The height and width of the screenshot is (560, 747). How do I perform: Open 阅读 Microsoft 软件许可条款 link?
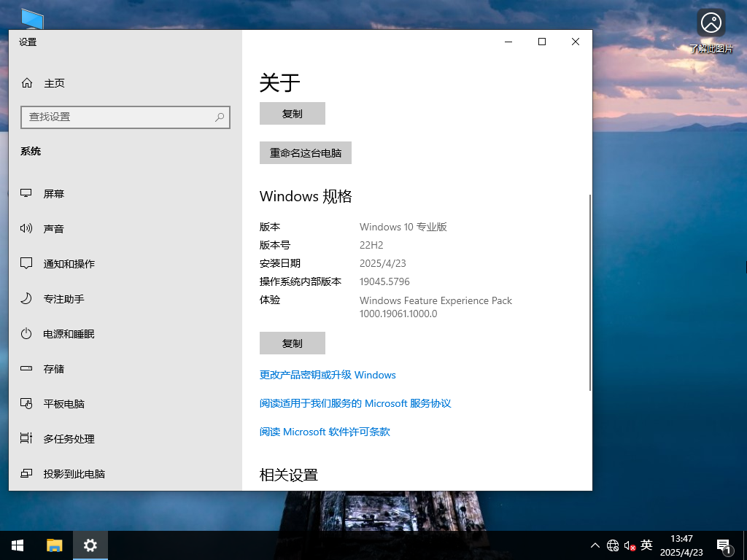[x=325, y=432]
